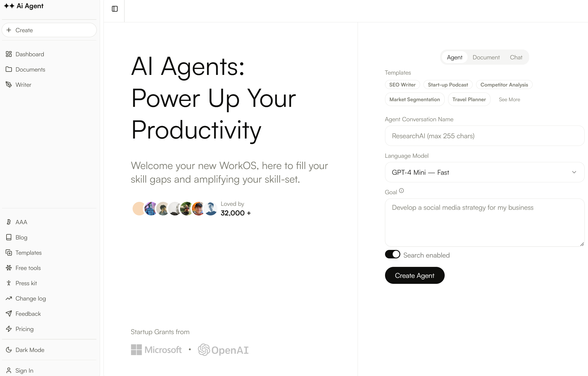Click the Feedback icon in sidebar

click(x=8, y=314)
